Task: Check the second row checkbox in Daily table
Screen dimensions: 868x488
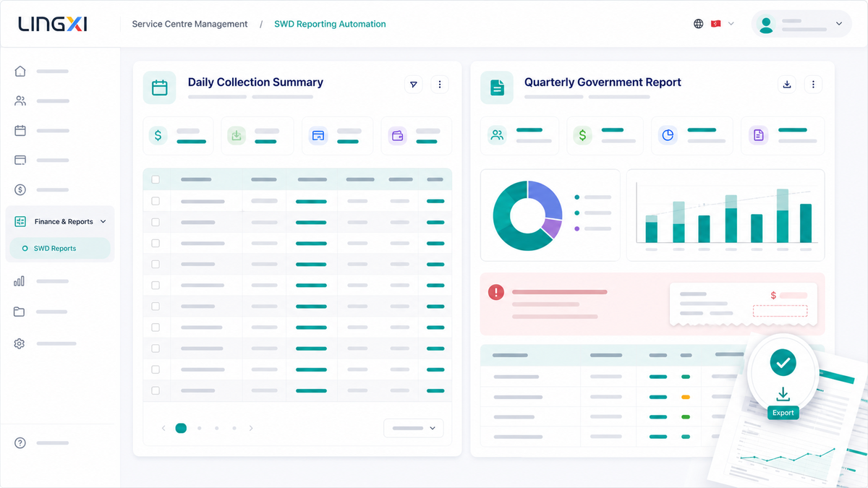Action: [156, 222]
